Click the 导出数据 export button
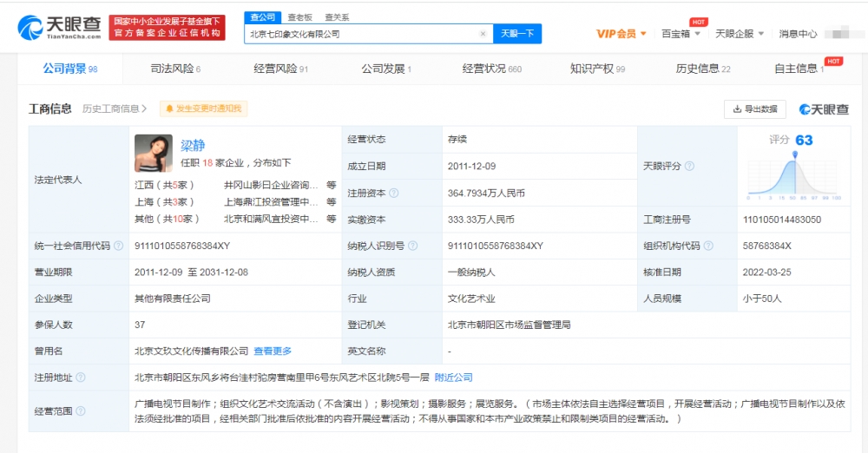Image resolution: width=868 pixels, height=453 pixels. (754, 108)
